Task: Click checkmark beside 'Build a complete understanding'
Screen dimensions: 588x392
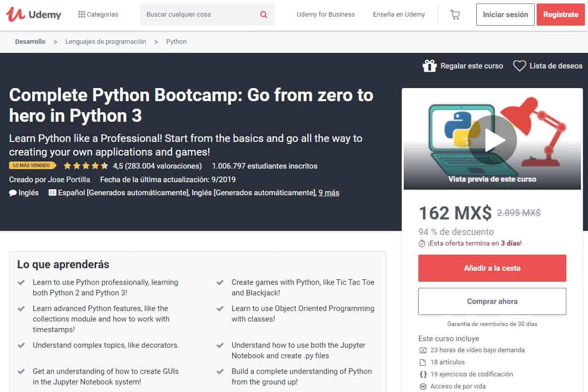Action: (x=220, y=372)
